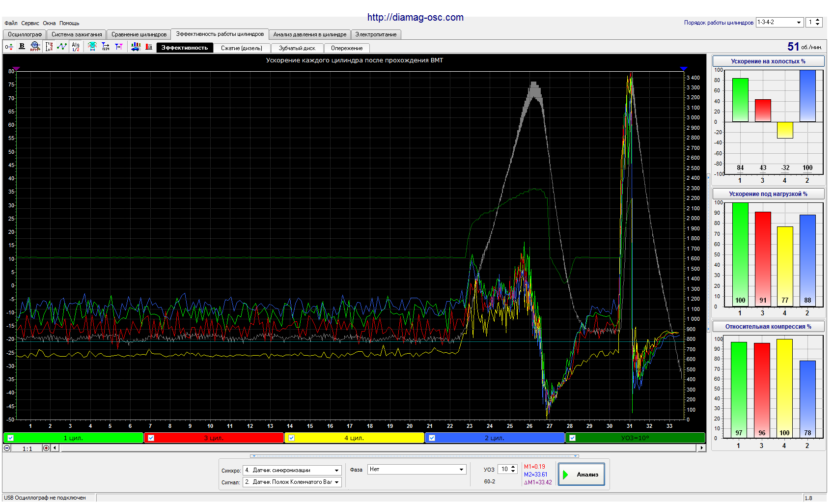The image size is (833, 504).
Task: Click the USB Осциллограф не подключен status
Action: [45, 498]
